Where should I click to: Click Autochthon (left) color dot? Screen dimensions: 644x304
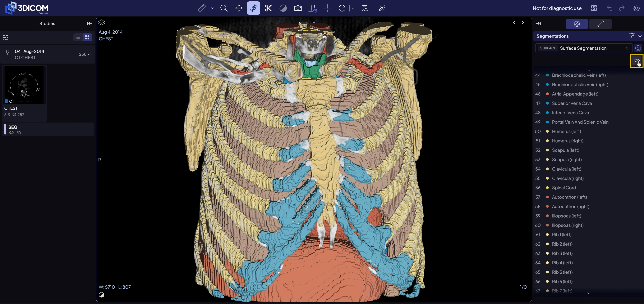[547, 197]
